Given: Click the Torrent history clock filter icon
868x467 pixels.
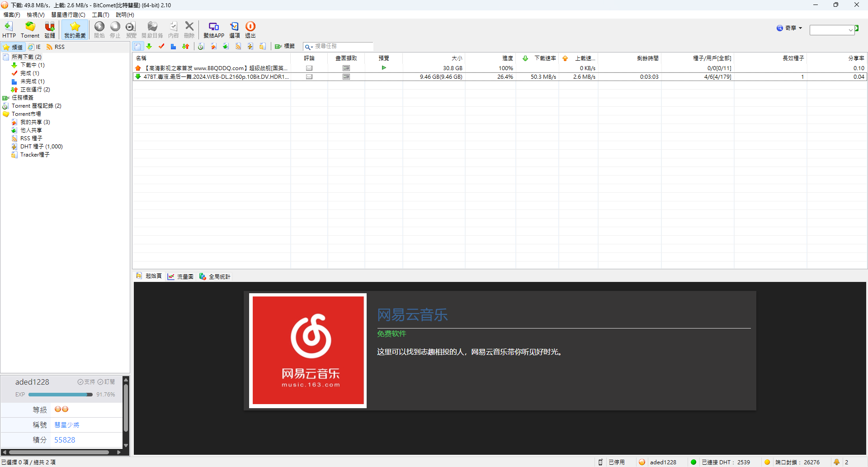Looking at the screenshot, I should [x=201, y=46].
